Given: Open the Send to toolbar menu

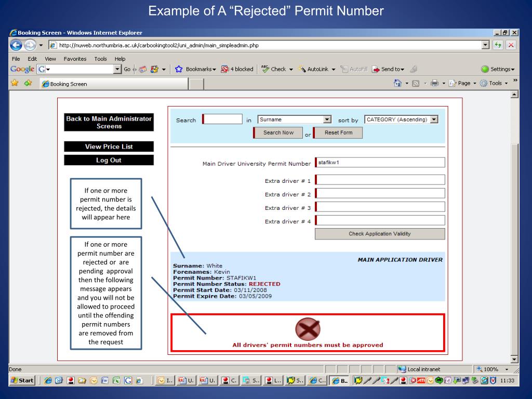Looking at the screenshot, I should (389, 69).
